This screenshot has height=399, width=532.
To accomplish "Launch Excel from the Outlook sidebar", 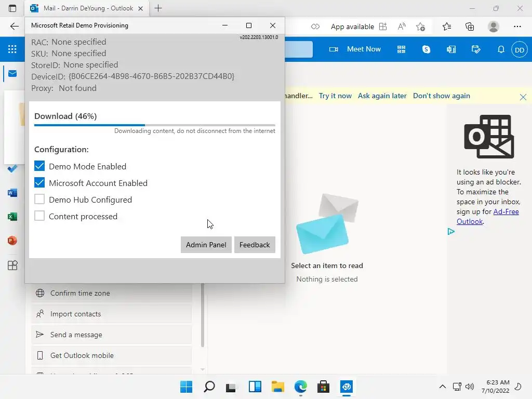I will point(12,217).
